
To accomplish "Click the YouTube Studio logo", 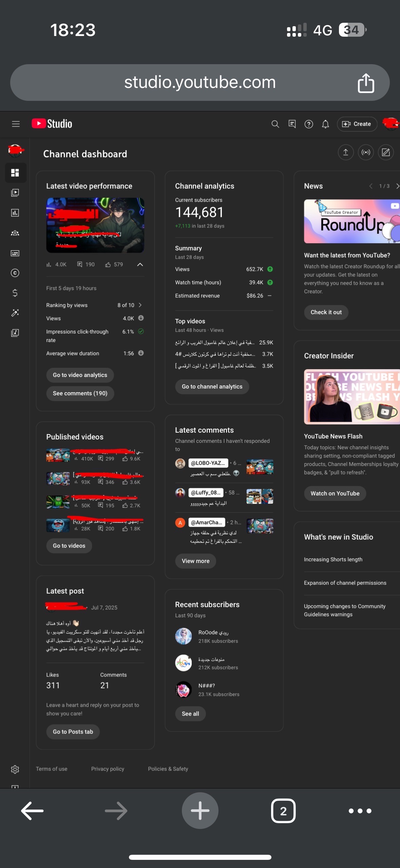I will (52, 124).
